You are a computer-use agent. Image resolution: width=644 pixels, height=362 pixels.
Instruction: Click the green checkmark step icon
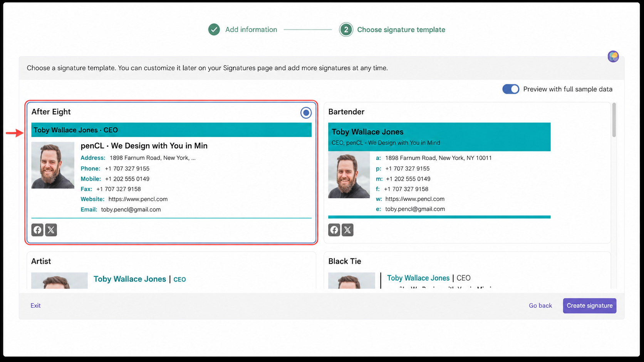214,30
